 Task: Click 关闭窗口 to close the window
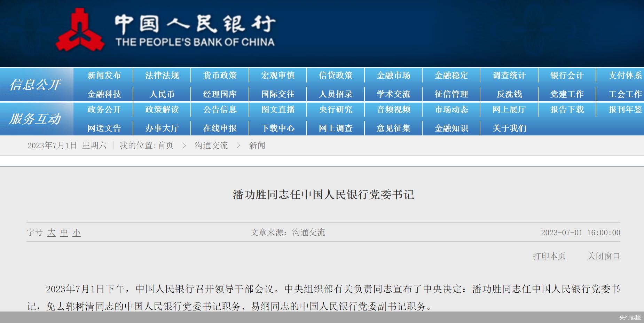604,256
